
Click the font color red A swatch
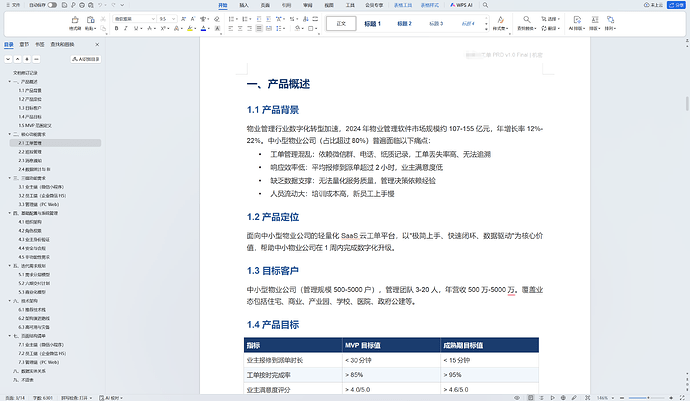pyautogui.click(x=203, y=29)
